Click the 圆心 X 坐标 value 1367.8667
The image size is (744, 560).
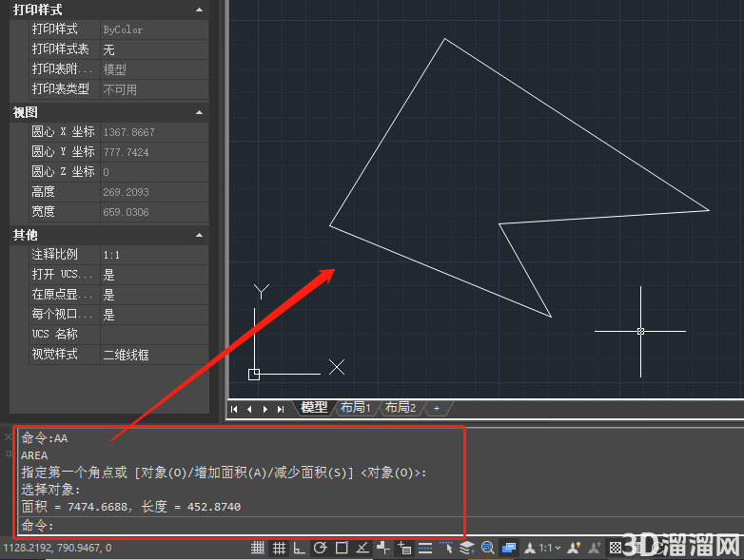coord(154,132)
